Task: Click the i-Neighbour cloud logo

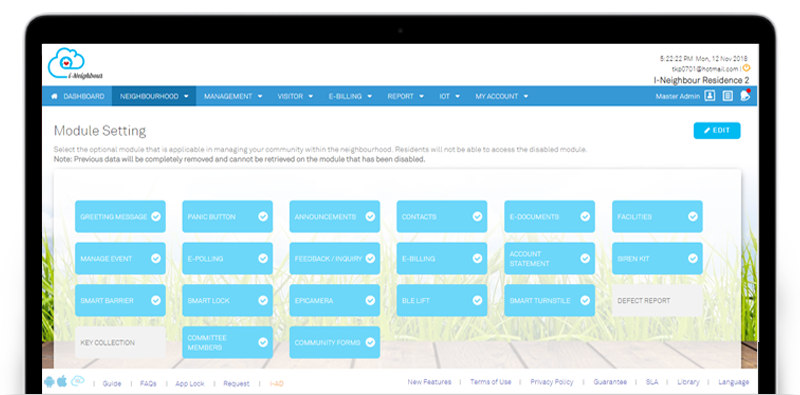Action: (75, 64)
